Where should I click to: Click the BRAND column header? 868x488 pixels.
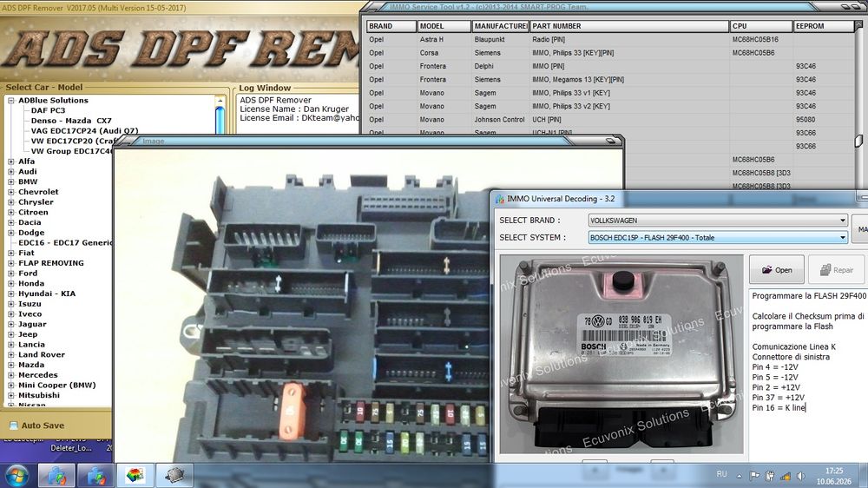[391, 26]
